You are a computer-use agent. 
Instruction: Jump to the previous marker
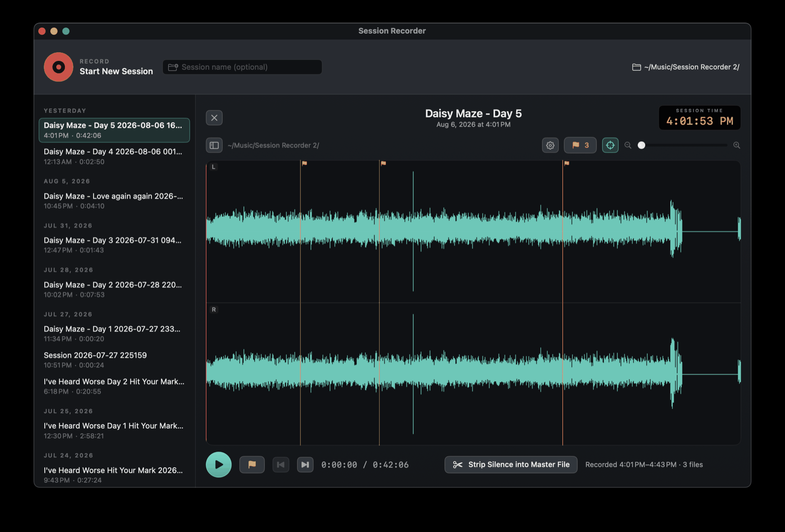pos(281,465)
